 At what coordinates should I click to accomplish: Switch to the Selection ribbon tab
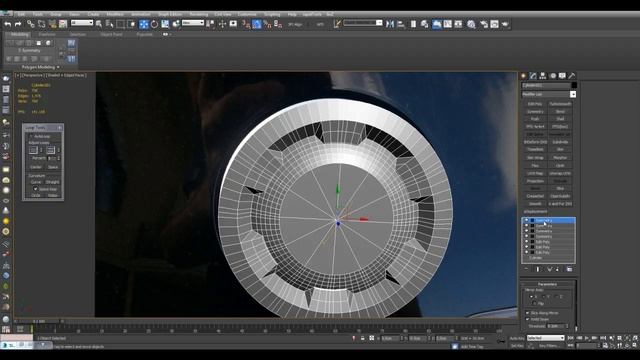(78, 35)
